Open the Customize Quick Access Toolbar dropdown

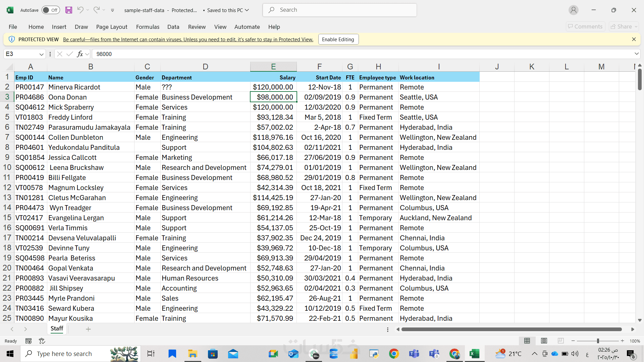[112, 10]
